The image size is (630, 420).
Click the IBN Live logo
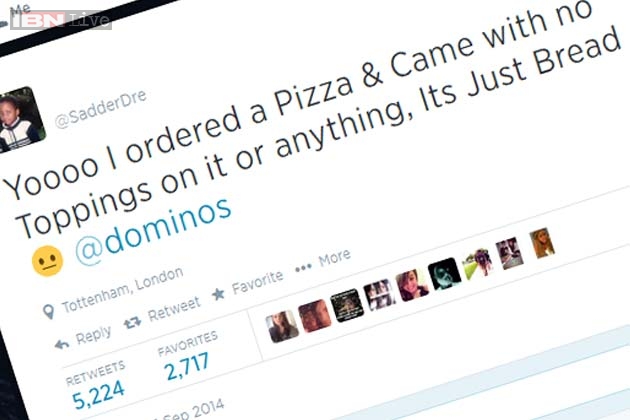(x=61, y=19)
